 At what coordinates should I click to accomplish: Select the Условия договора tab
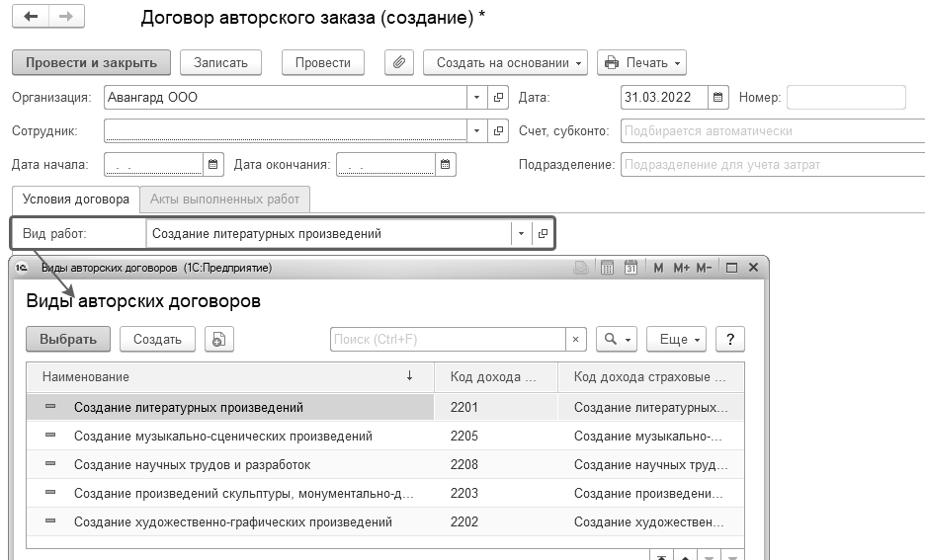pyautogui.click(x=76, y=199)
